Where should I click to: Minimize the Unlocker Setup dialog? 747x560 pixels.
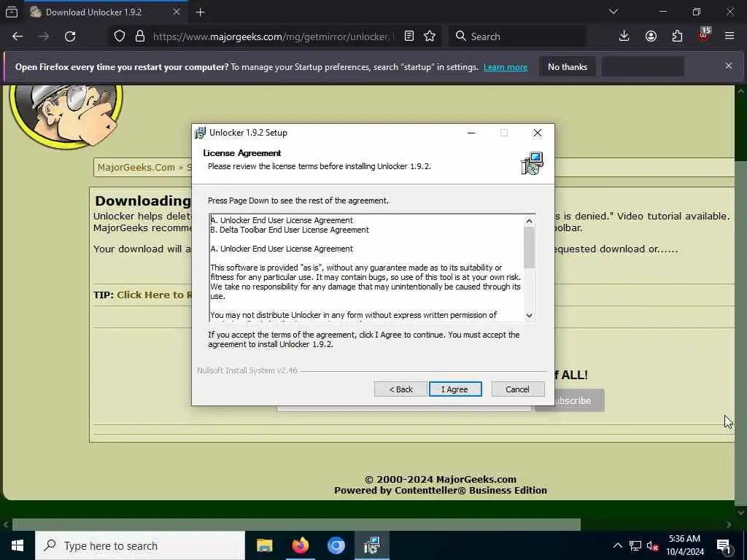point(471,133)
